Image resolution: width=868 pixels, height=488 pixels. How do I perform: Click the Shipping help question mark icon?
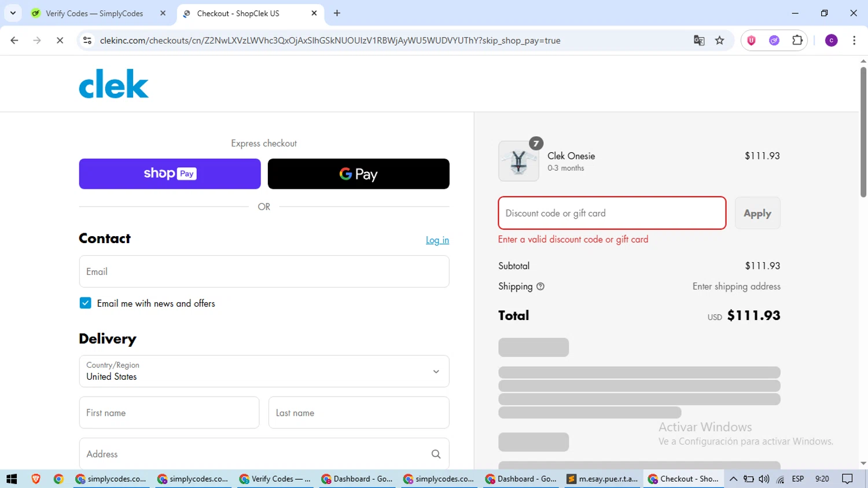[x=540, y=287]
